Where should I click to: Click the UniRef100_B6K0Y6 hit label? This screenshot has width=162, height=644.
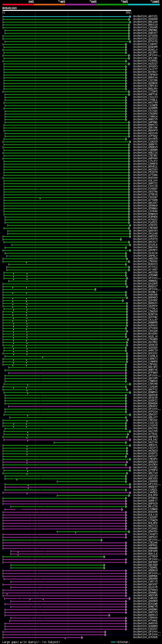click(x=145, y=248)
